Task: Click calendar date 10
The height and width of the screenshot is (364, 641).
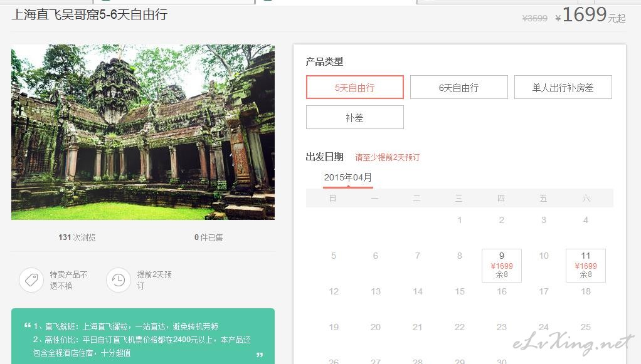Action: (544, 256)
